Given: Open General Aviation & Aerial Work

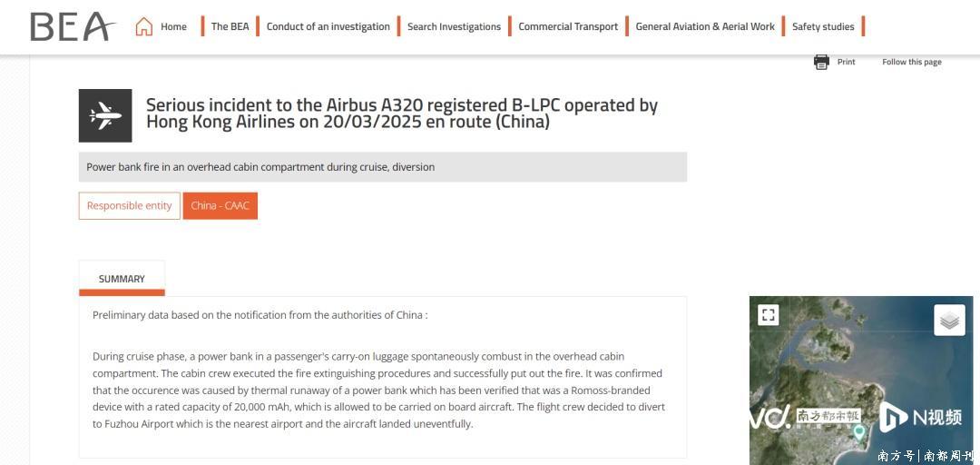Looking at the screenshot, I should [705, 26].
